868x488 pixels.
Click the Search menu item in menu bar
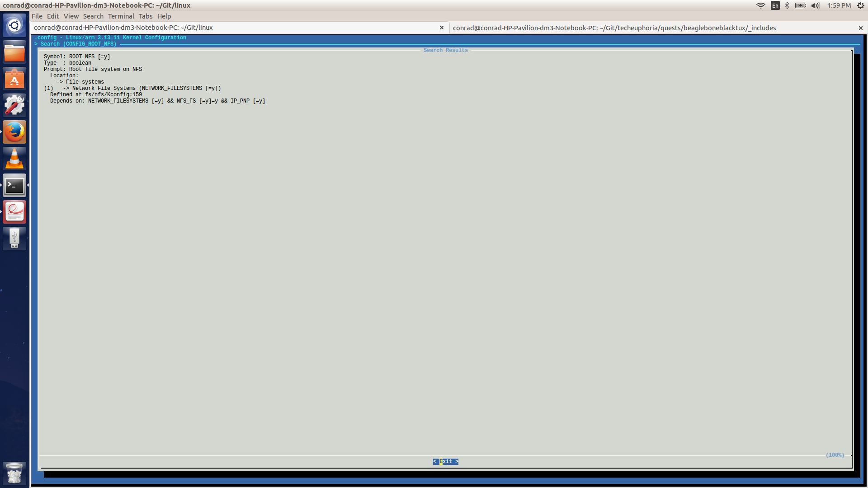[x=92, y=16]
